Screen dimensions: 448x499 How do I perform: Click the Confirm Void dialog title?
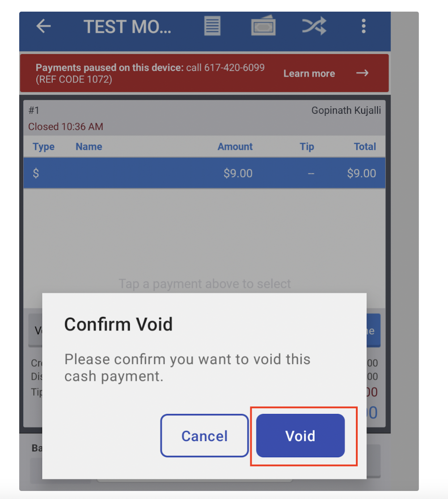(118, 324)
